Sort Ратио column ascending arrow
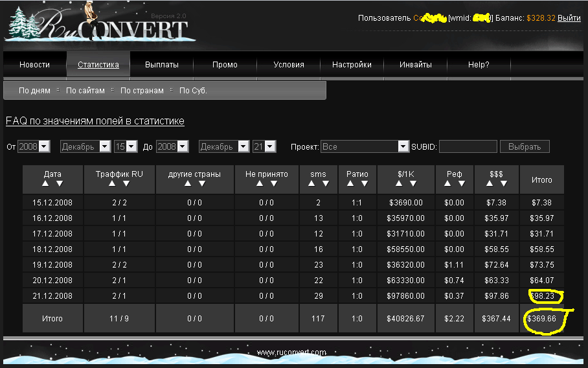Image resolution: width=588 pixels, height=368 pixels. [351, 184]
